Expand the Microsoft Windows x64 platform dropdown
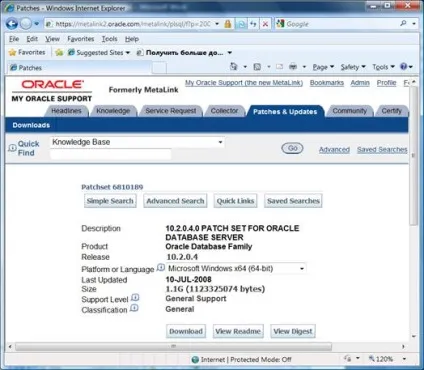The height and width of the screenshot is (370, 424). click(302, 268)
